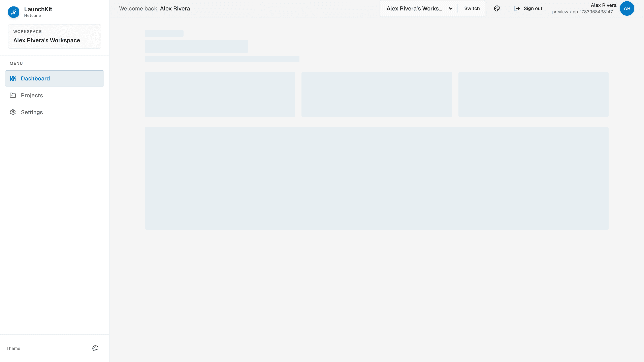Screen dimensions: 644x362
Task: Click the MENU section heading
Action: coord(16,64)
